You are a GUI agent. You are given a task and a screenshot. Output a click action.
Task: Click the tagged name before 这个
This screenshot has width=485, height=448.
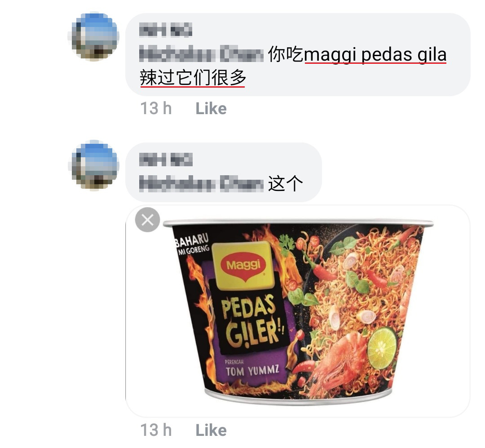[x=201, y=184]
